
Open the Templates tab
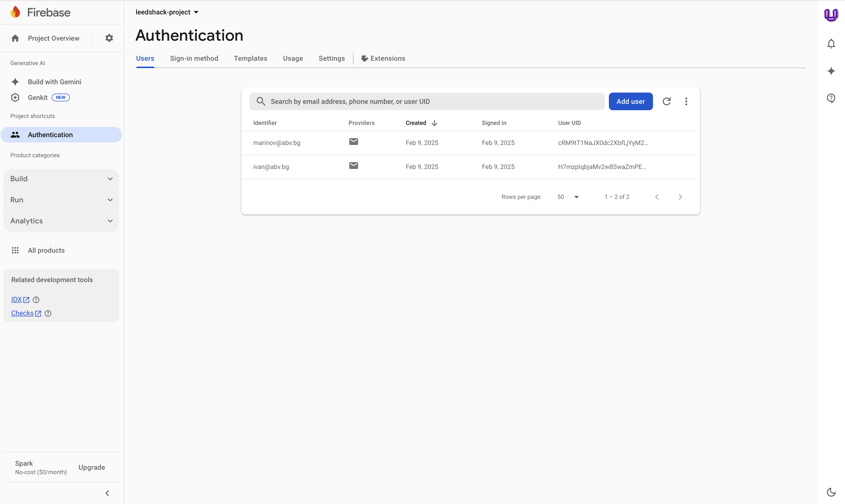pos(250,59)
